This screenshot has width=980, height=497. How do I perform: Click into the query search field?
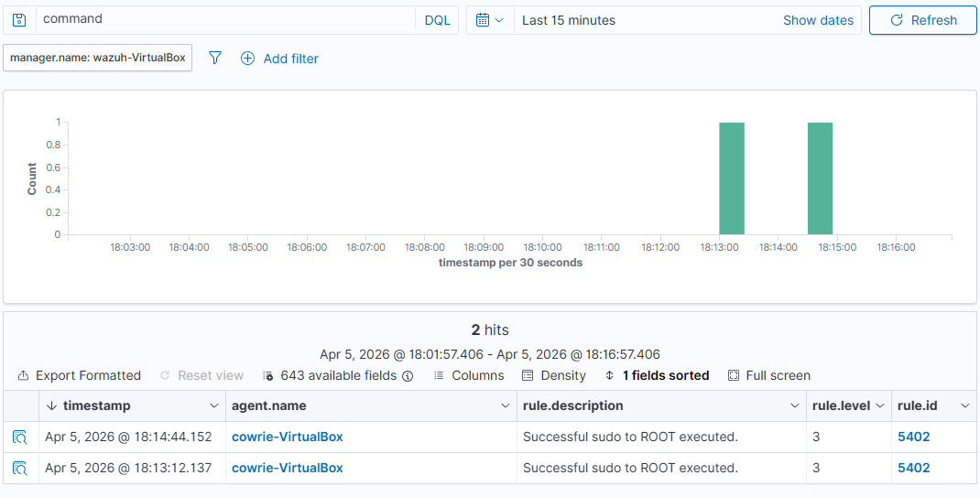click(x=224, y=20)
